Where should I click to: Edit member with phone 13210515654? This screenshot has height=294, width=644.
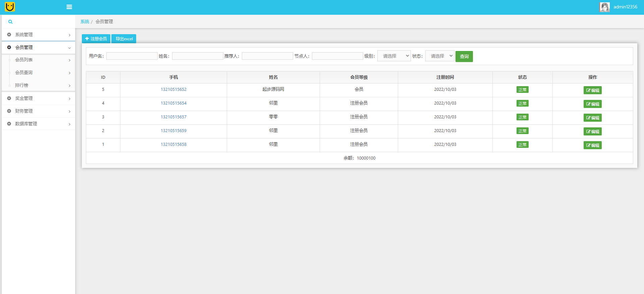[x=593, y=104]
